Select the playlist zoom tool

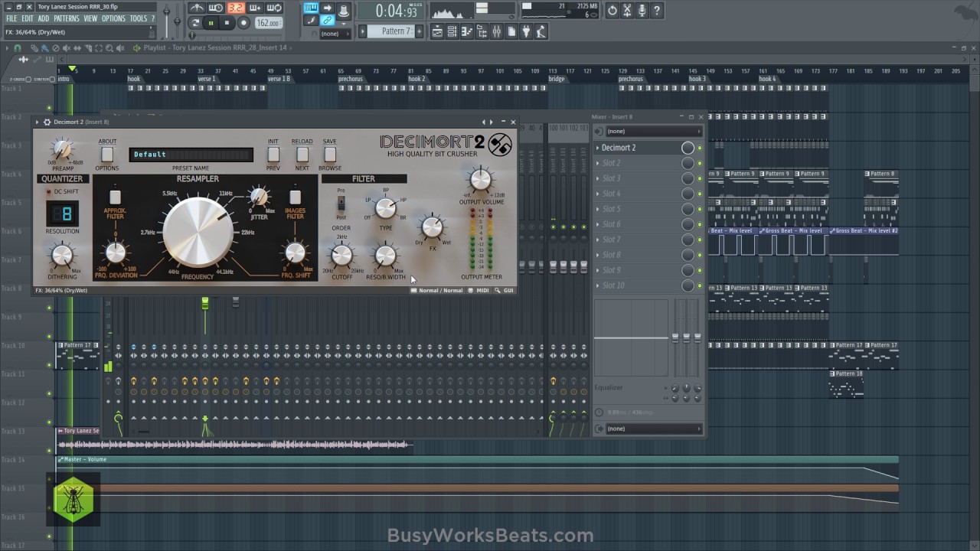pos(109,48)
